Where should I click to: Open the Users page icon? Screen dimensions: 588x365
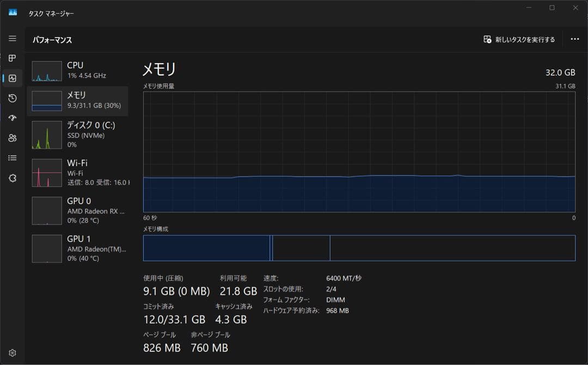(x=12, y=138)
